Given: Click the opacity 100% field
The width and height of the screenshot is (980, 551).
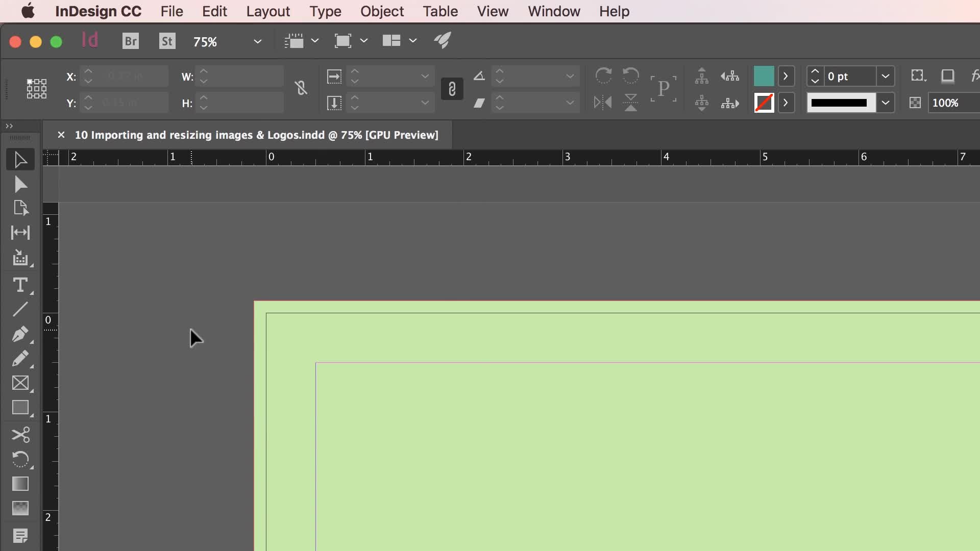Looking at the screenshot, I should coord(953,103).
